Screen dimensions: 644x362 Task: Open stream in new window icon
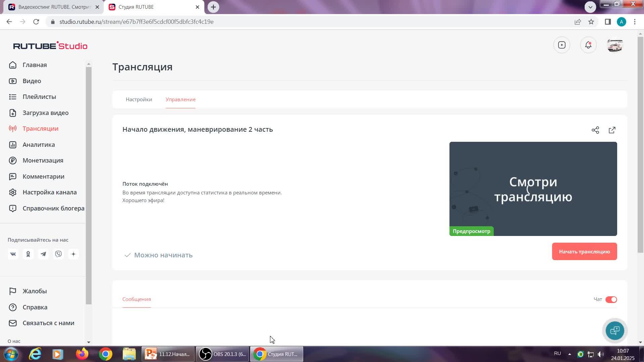[612, 130]
